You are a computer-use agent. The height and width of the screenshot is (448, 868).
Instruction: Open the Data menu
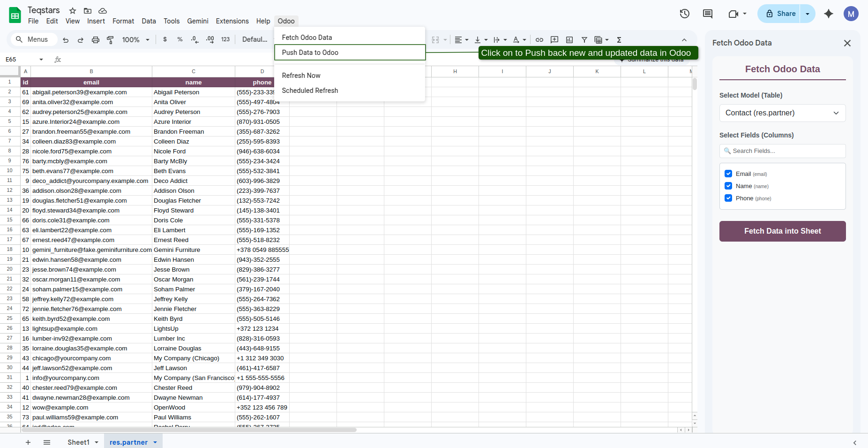(149, 21)
